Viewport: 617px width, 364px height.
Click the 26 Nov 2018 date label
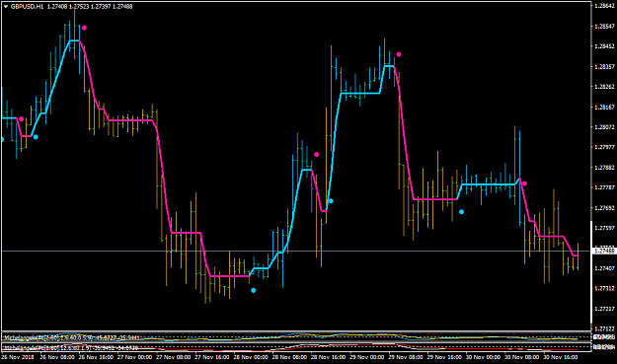18,357
